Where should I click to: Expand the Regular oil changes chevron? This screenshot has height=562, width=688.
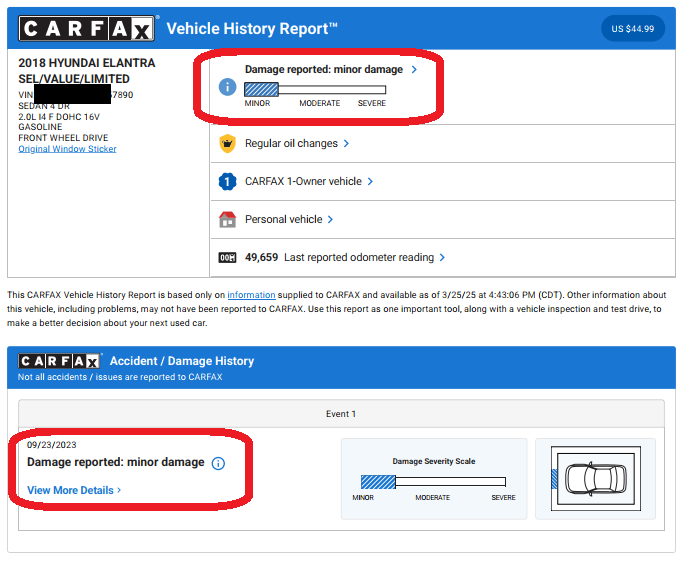pyautogui.click(x=346, y=143)
